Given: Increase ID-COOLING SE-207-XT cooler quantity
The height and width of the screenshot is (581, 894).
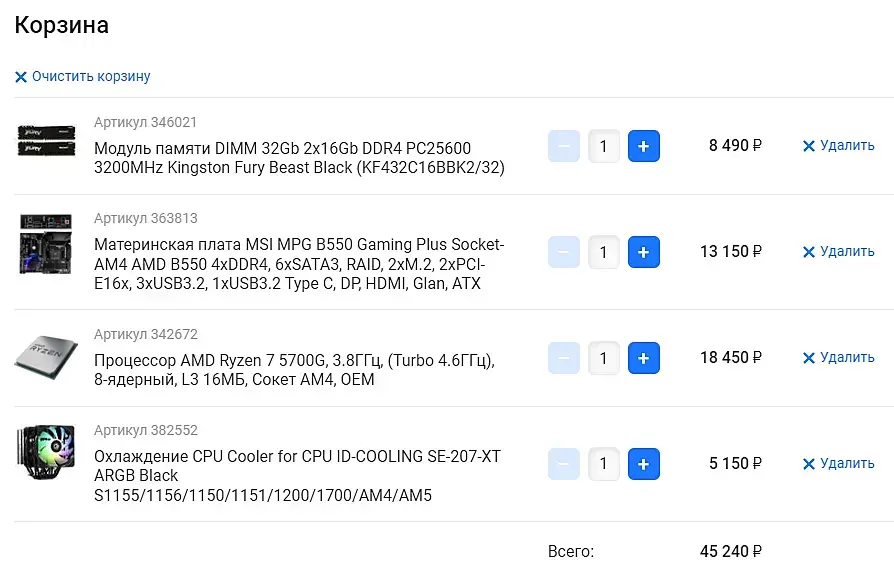Looking at the screenshot, I should (x=643, y=464).
